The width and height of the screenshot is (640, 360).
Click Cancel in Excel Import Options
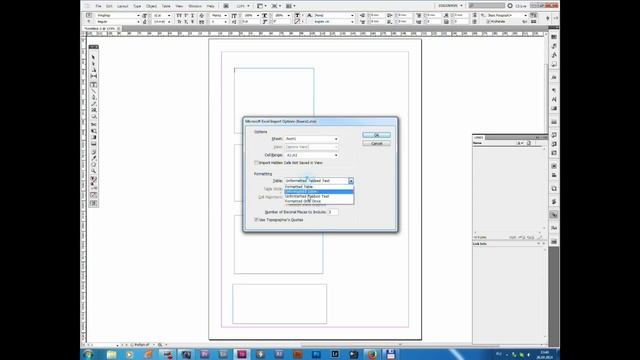tap(376, 144)
